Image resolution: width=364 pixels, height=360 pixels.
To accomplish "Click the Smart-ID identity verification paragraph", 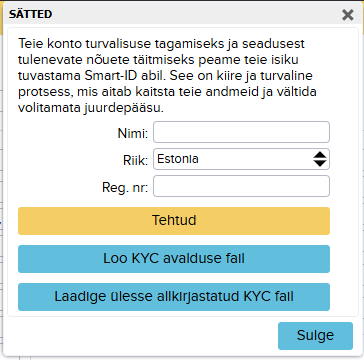I will coord(167,76).
